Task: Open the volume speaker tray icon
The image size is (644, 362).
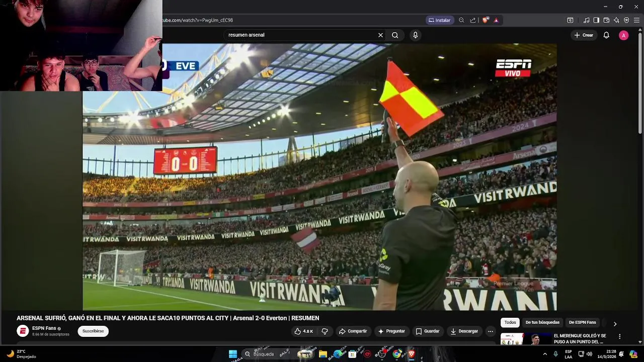Action: [x=589, y=354]
